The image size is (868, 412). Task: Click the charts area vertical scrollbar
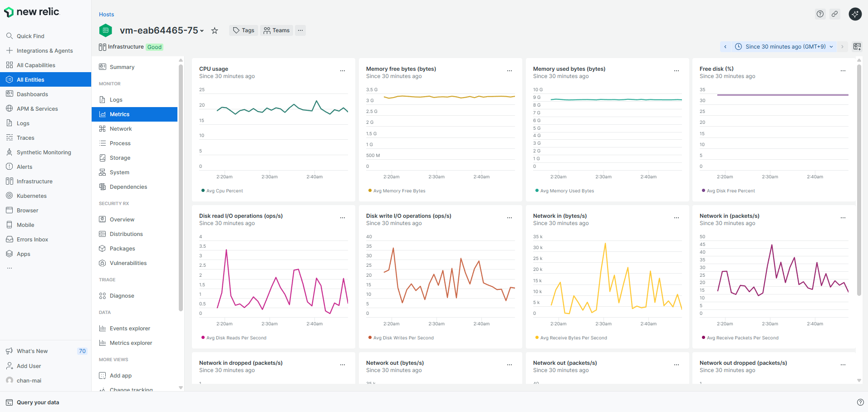859,180
